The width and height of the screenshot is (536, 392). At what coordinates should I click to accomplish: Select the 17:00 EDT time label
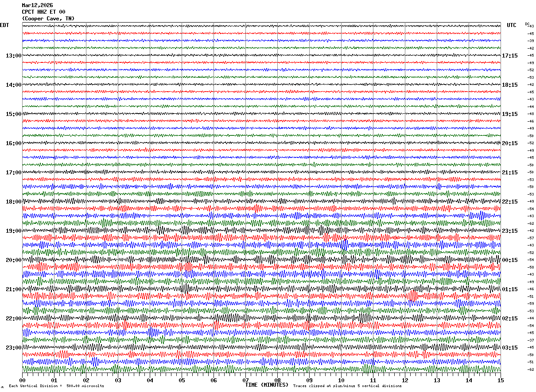pos(13,173)
